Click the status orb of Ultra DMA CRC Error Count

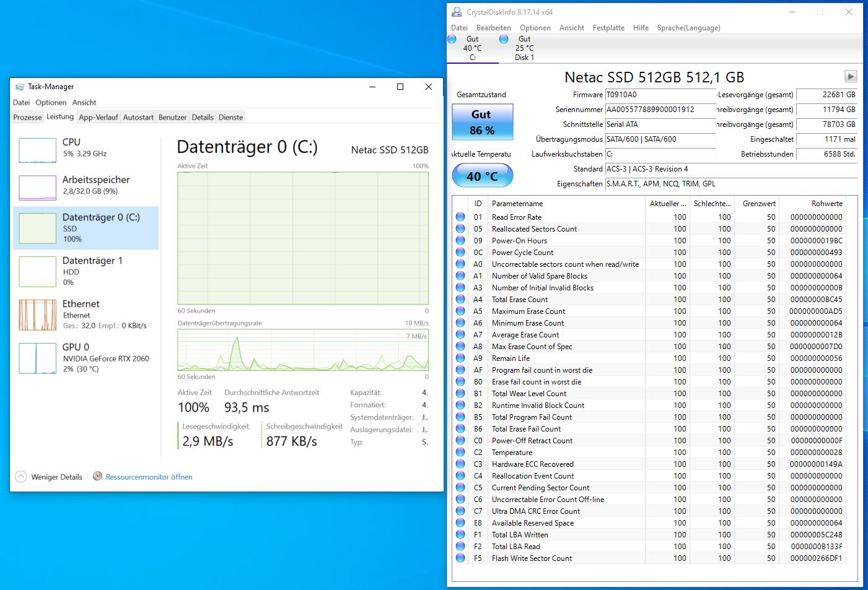(460, 511)
